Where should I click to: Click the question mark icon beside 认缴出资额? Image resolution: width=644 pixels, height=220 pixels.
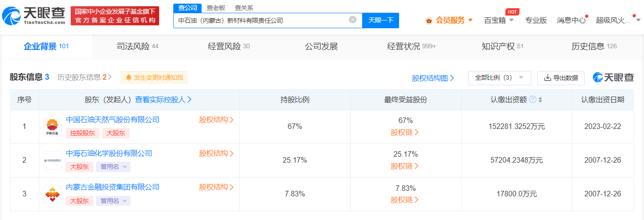pos(533,100)
